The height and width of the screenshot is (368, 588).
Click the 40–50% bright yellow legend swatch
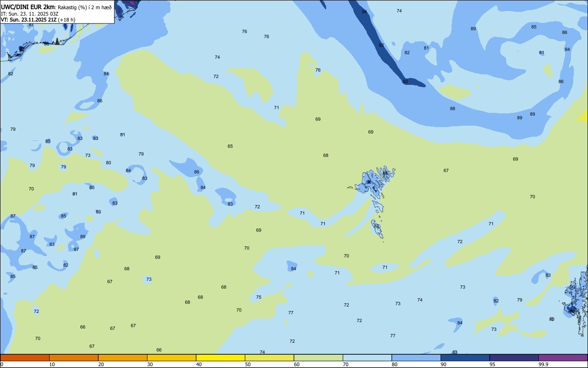click(220, 357)
